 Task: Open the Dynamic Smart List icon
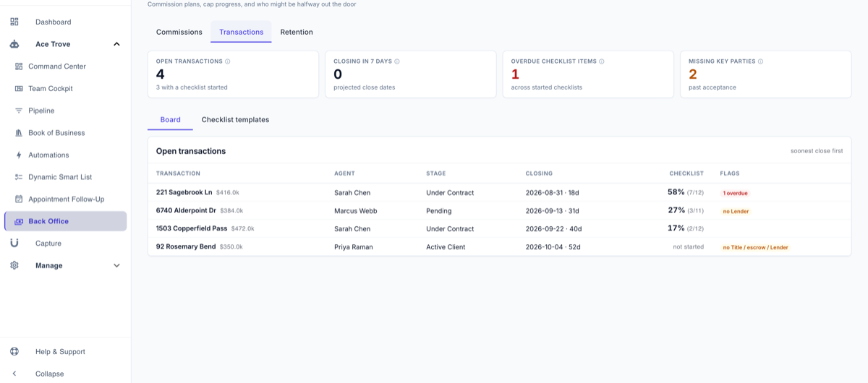point(19,177)
